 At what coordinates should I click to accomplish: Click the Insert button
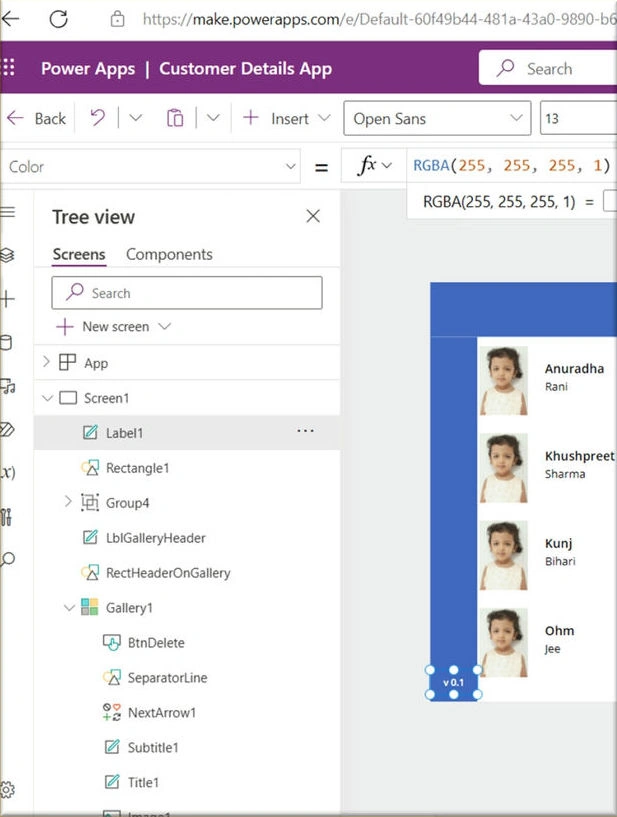click(286, 118)
